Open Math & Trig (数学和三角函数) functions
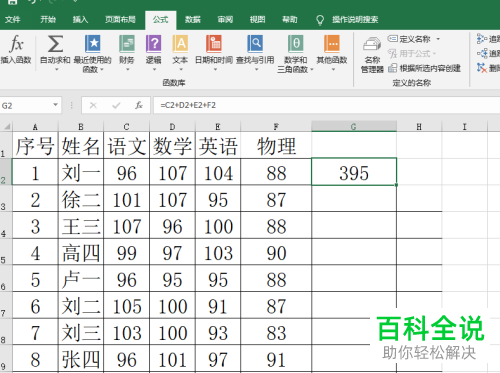500x373 pixels. [295, 54]
